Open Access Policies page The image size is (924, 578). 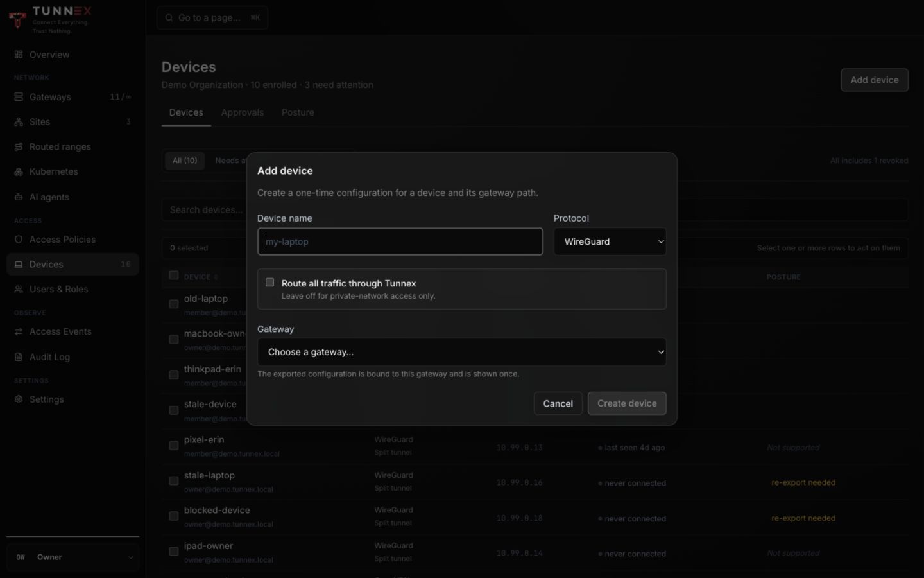click(x=73, y=240)
